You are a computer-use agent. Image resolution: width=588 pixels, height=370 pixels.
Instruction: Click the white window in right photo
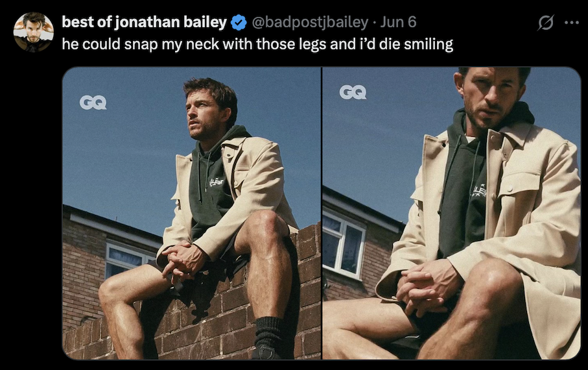tap(344, 243)
